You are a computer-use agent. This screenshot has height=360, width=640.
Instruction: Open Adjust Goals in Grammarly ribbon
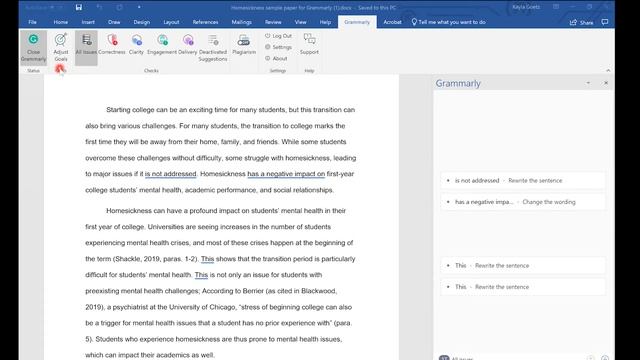[x=61, y=47]
